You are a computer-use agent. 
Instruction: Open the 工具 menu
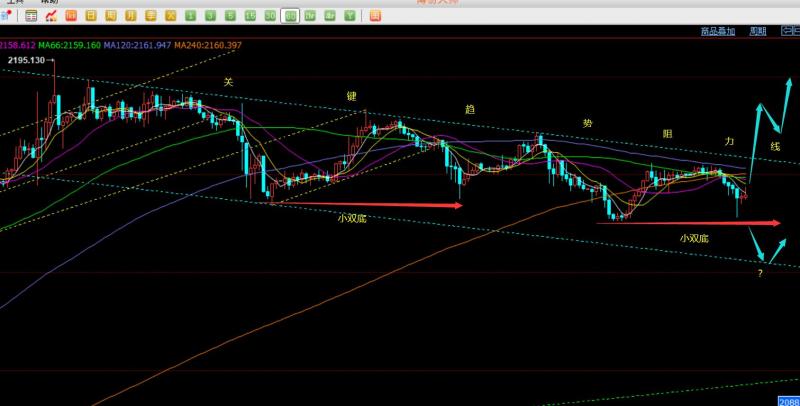click(13, 3)
